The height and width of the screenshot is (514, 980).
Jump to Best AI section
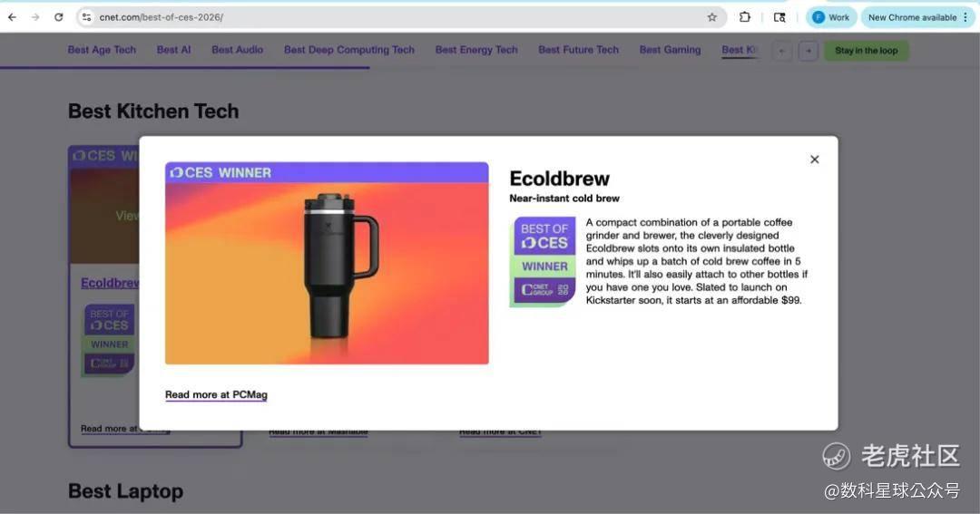[x=173, y=50]
